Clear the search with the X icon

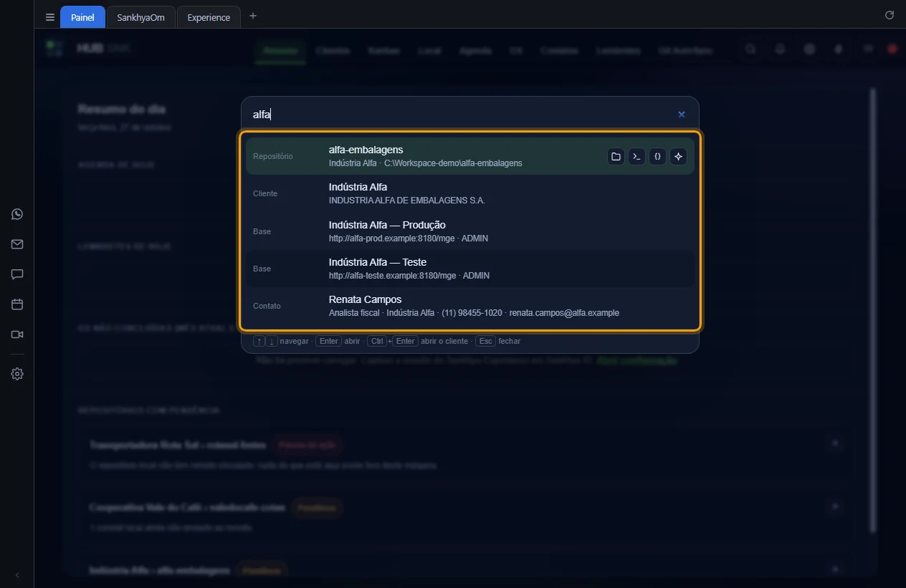[x=682, y=115]
